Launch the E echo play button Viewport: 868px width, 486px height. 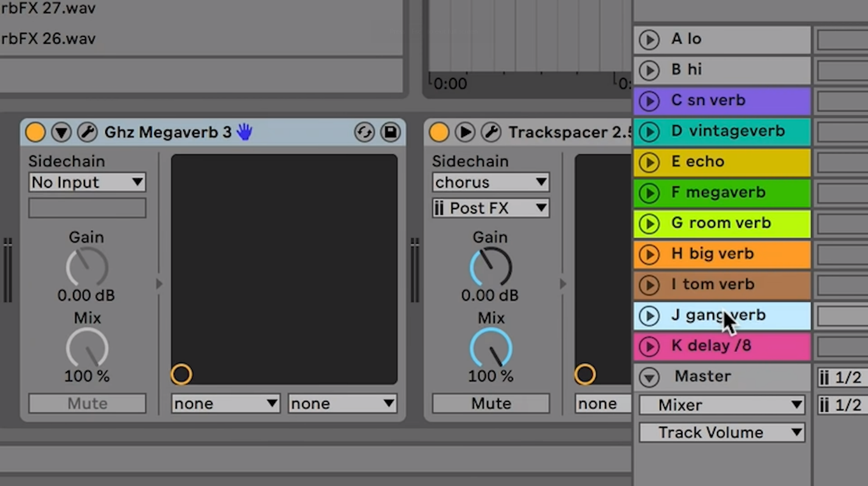(x=649, y=162)
